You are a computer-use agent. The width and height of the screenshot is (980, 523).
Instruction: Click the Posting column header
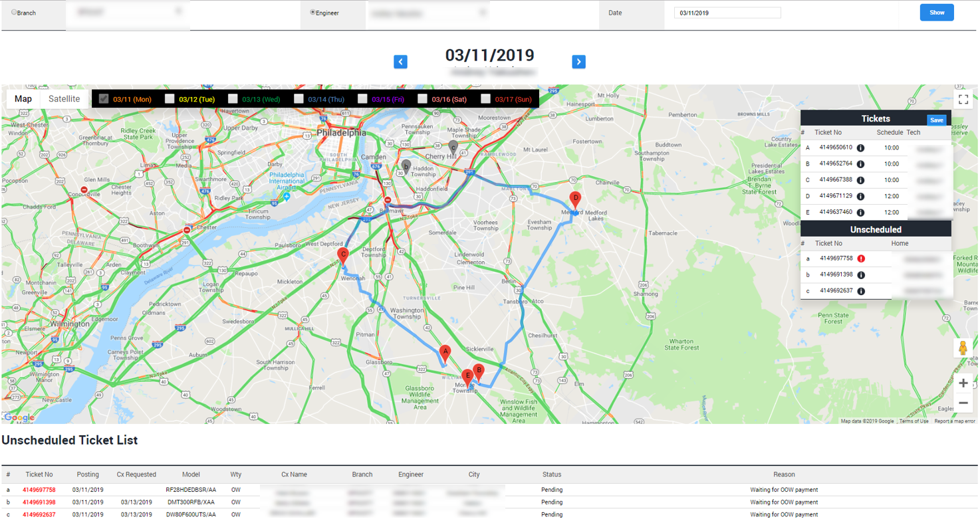pyautogui.click(x=88, y=474)
